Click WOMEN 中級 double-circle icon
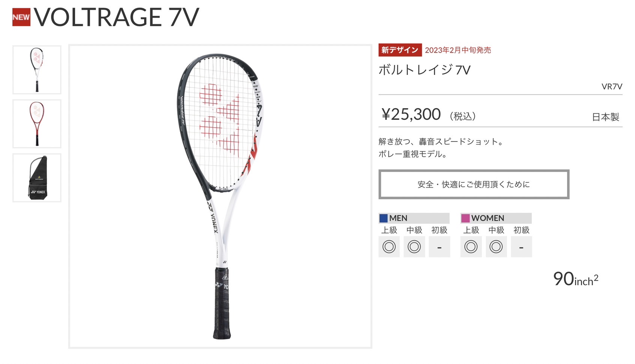This screenshot has height=364, width=635. (496, 247)
